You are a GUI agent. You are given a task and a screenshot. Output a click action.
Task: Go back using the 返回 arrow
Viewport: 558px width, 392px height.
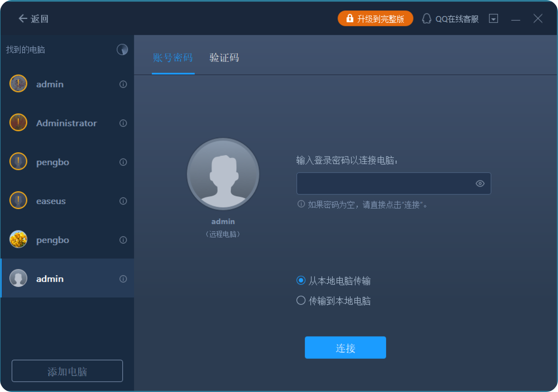point(33,19)
